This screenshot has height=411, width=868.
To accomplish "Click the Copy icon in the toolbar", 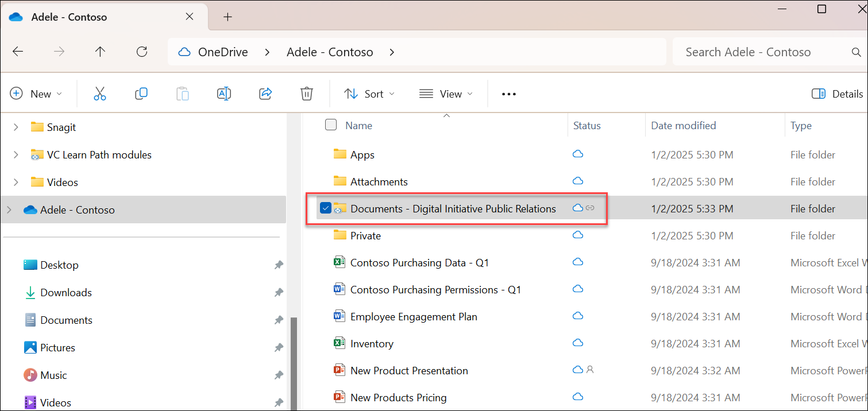I will [x=141, y=93].
